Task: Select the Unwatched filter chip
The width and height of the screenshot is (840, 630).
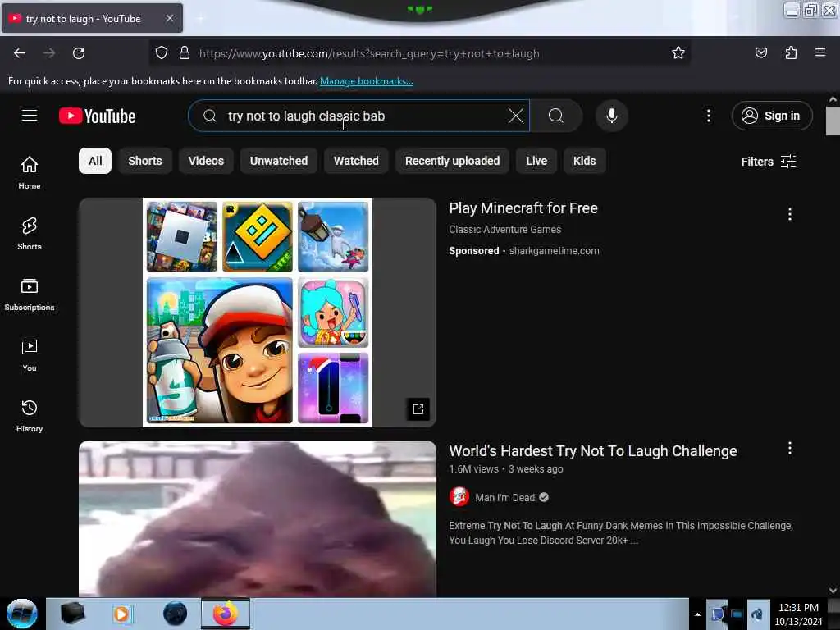Action: [x=279, y=161]
